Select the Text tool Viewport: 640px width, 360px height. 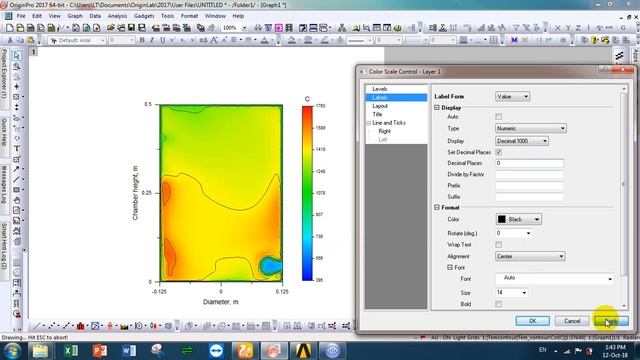(x=16, y=149)
